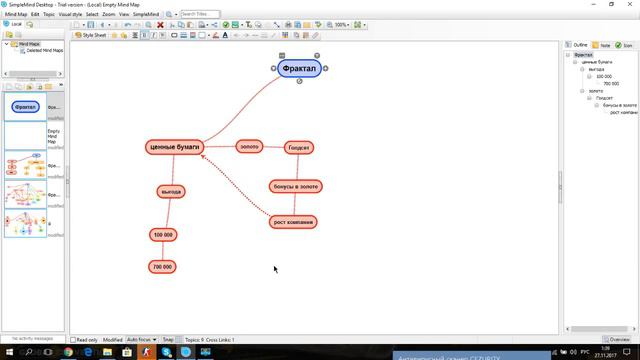Viewport: 640px width, 360px height.
Task: Click add-child handle right of Фрактал topic
Action: coord(325,69)
